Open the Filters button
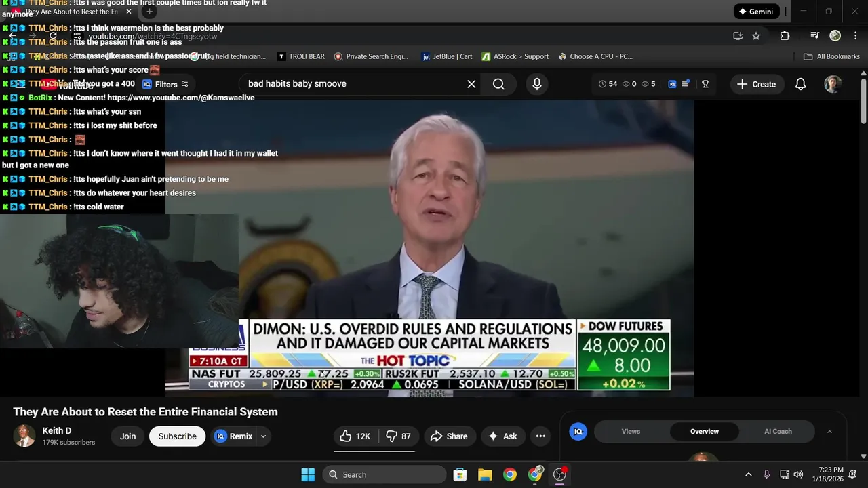The image size is (868, 488). 165,84
